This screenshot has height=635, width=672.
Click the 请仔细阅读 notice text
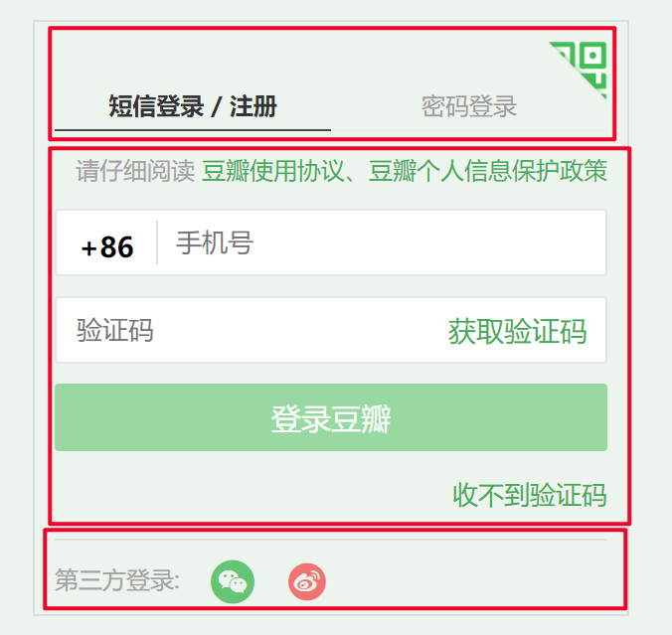click(135, 171)
